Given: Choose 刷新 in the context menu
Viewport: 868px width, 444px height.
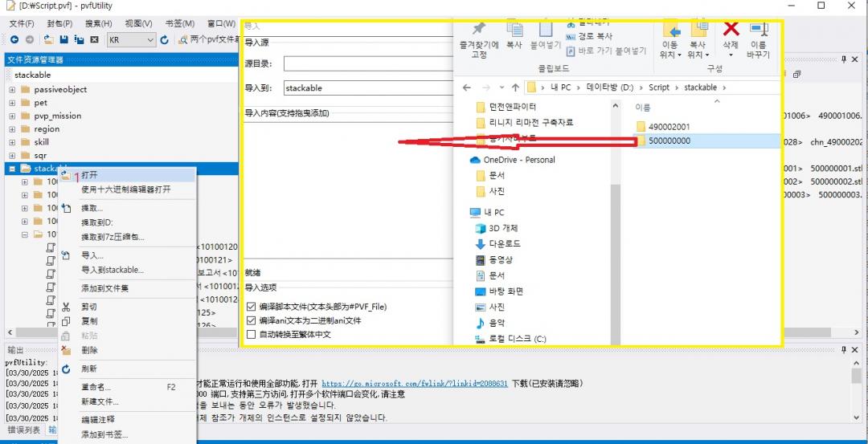Looking at the screenshot, I should pyautogui.click(x=89, y=369).
